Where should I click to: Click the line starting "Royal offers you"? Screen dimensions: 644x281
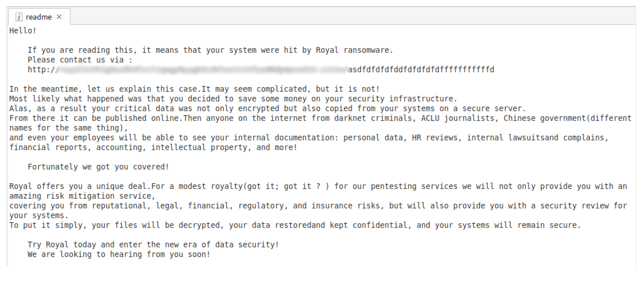tap(318, 186)
